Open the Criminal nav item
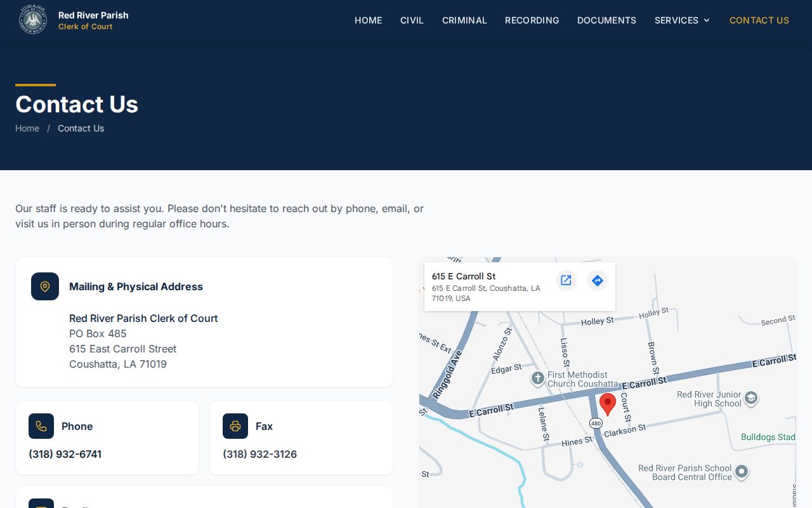Screen dimensions: 812x508 point(464,20)
